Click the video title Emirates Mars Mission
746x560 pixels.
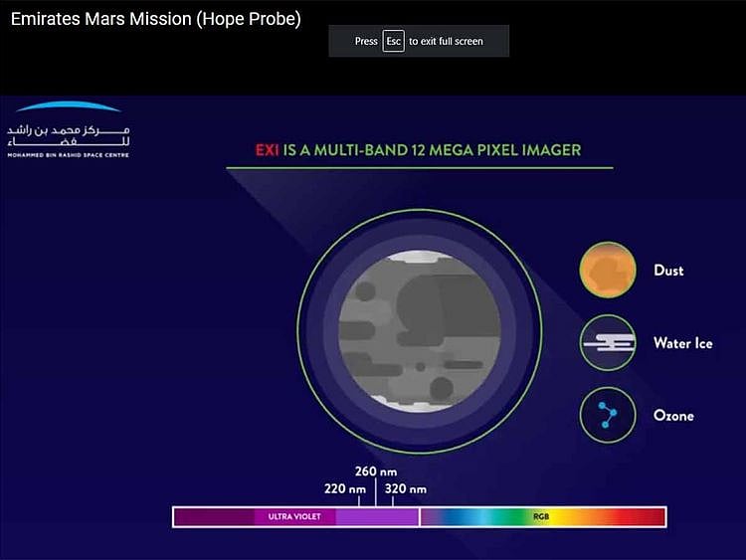coord(155,19)
